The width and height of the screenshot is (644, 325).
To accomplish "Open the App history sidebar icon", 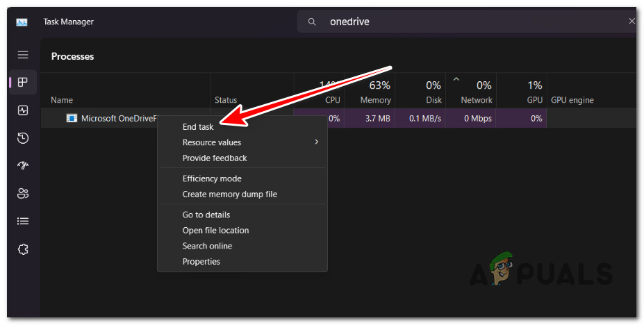I will tap(23, 138).
